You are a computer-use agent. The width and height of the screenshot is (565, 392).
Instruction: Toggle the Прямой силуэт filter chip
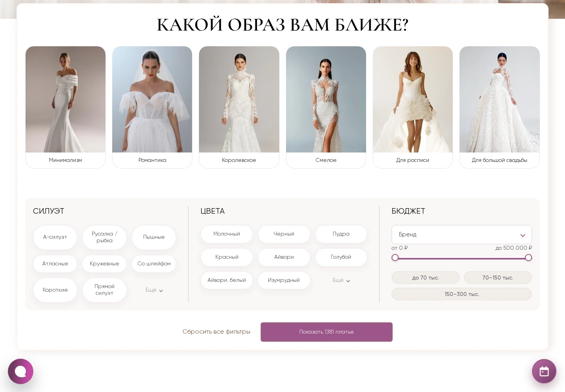click(104, 290)
